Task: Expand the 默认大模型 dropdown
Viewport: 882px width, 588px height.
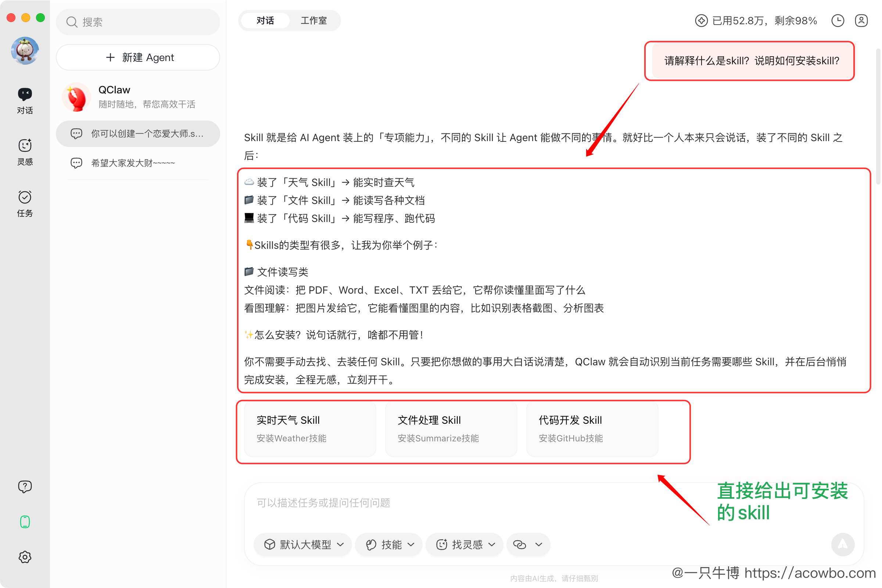Action: 303,545
